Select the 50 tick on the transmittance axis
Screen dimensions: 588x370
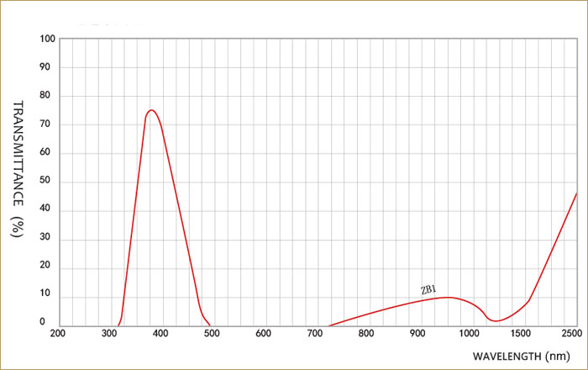[x=50, y=182]
